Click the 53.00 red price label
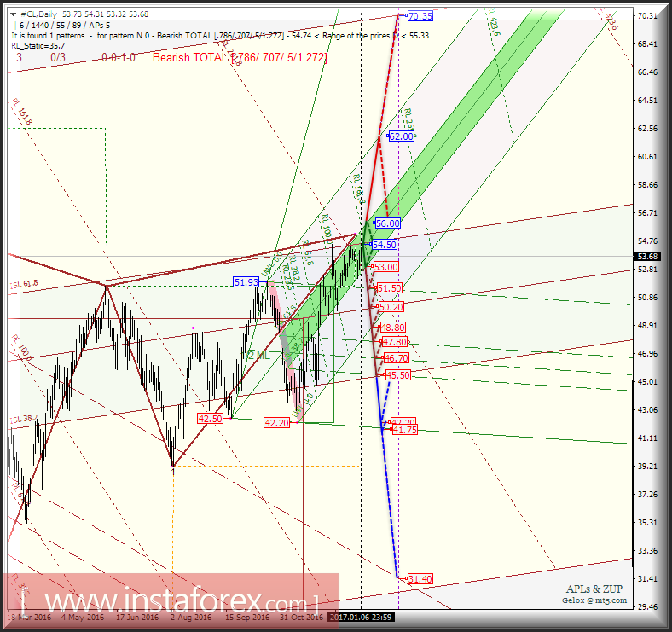 pyautogui.click(x=386, y=267)
